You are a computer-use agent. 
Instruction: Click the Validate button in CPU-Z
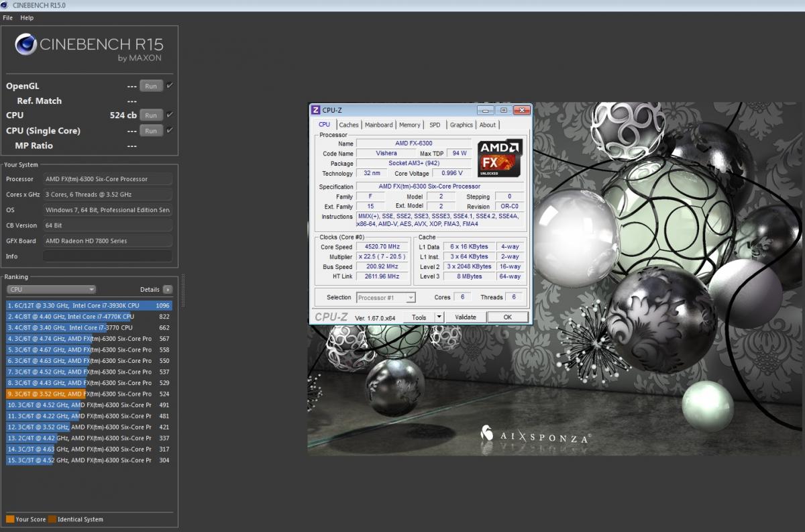click(466, 317)
